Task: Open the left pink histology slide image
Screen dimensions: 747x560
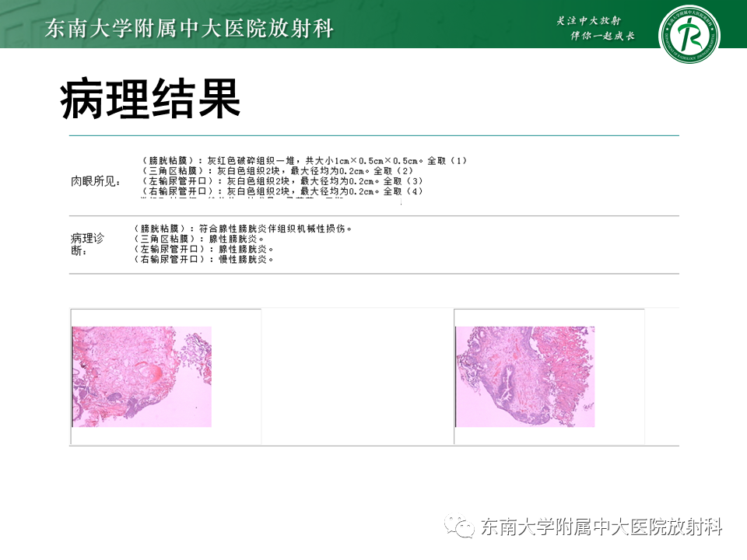Action: [142, 376]
